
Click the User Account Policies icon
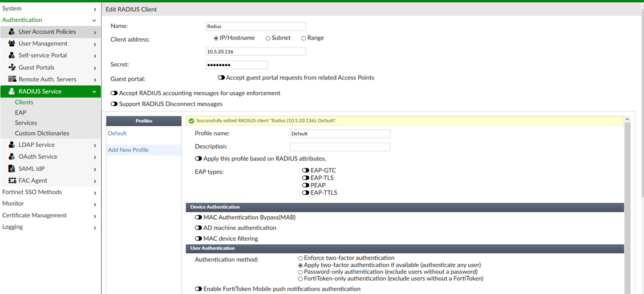tap(12, 32)
